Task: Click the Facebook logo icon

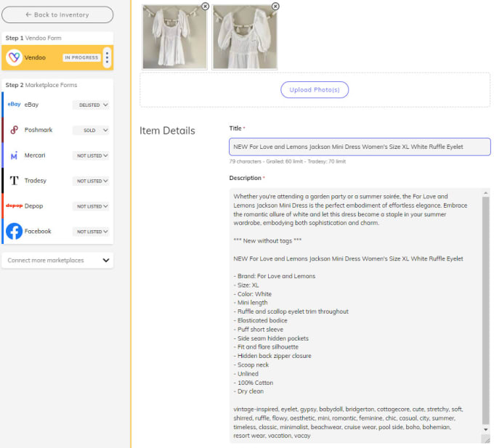Action: (15, 231)
